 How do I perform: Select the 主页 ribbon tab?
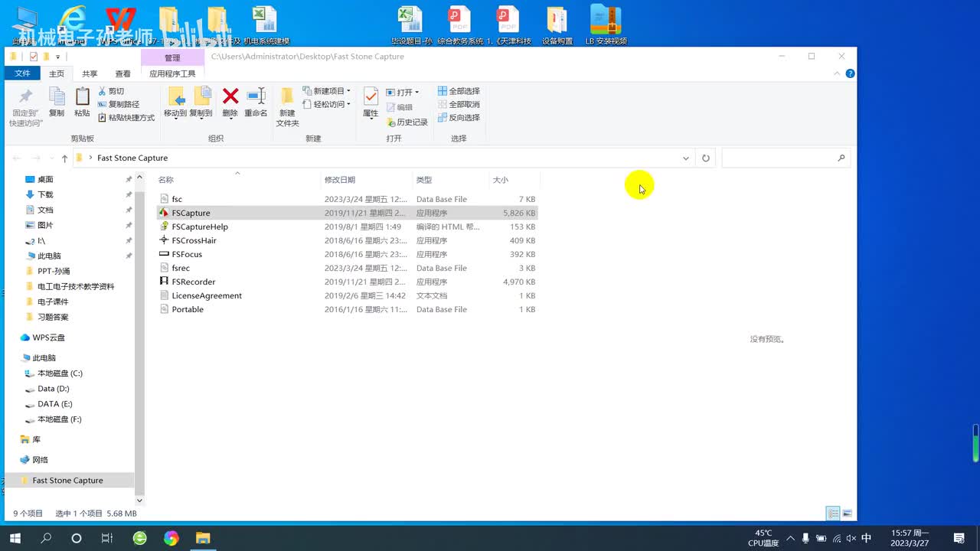pos(57,74)
